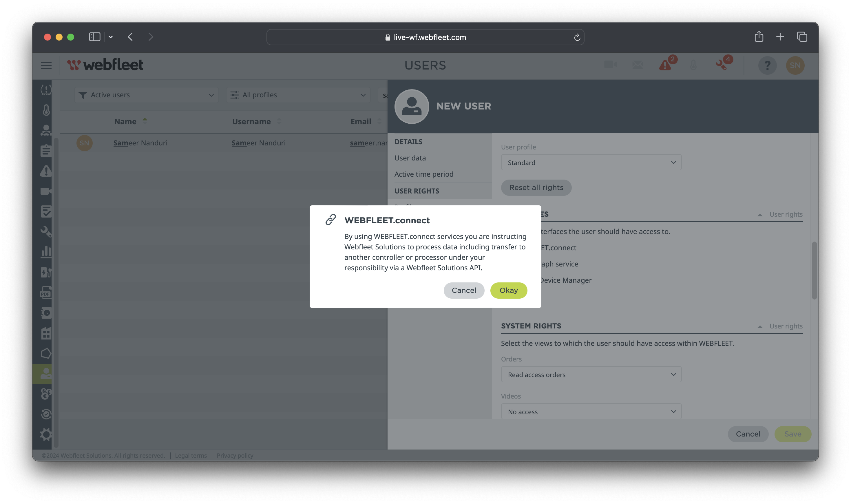Open the EV charging sidebar icon
The height and width of the screenshot is (504, 851).
(46, 272)
